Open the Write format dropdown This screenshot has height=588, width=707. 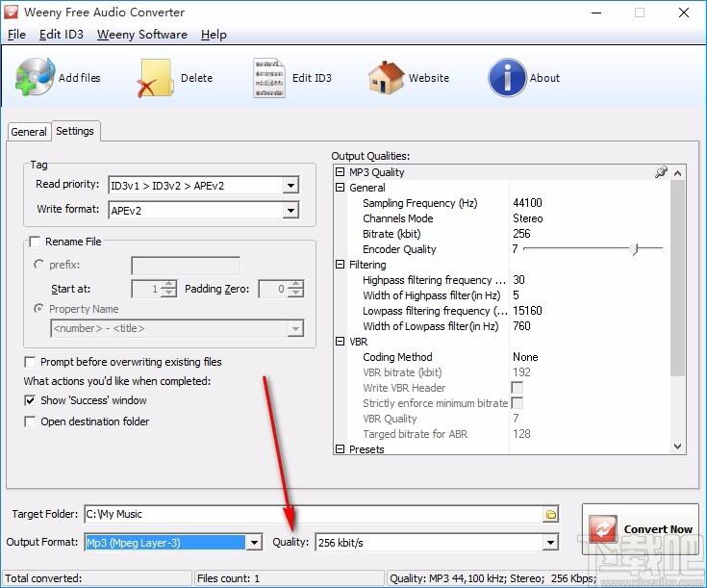click(x=290, y=211)
